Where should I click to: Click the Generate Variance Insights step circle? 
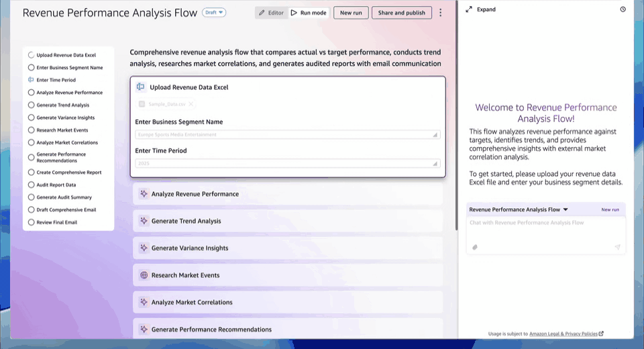[31, 117]
